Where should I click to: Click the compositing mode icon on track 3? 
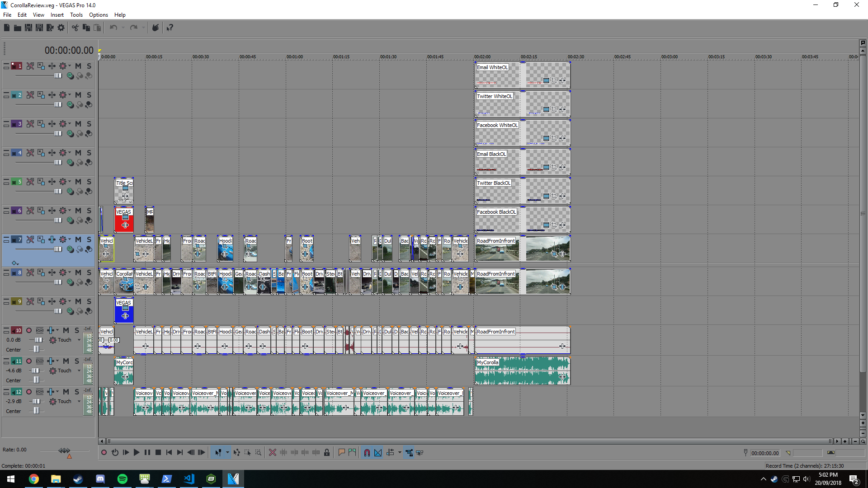(70, 134)
